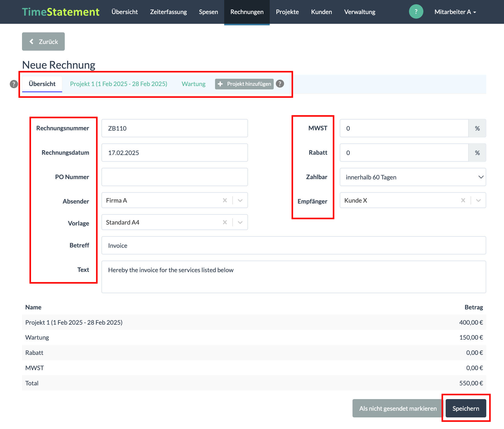Screen dimensions: 504x429
Task: Click help icon beside Projekt hinzufügen
Action: click(280, 84)
